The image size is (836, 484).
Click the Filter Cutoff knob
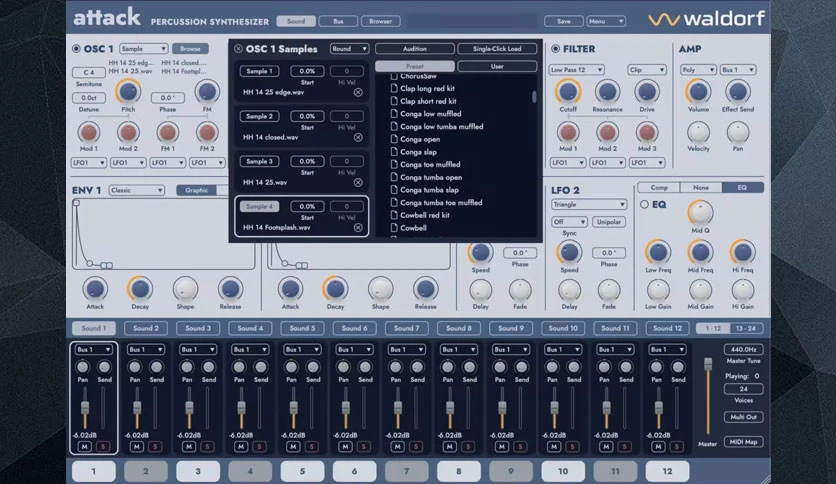(x=568, y=92)
